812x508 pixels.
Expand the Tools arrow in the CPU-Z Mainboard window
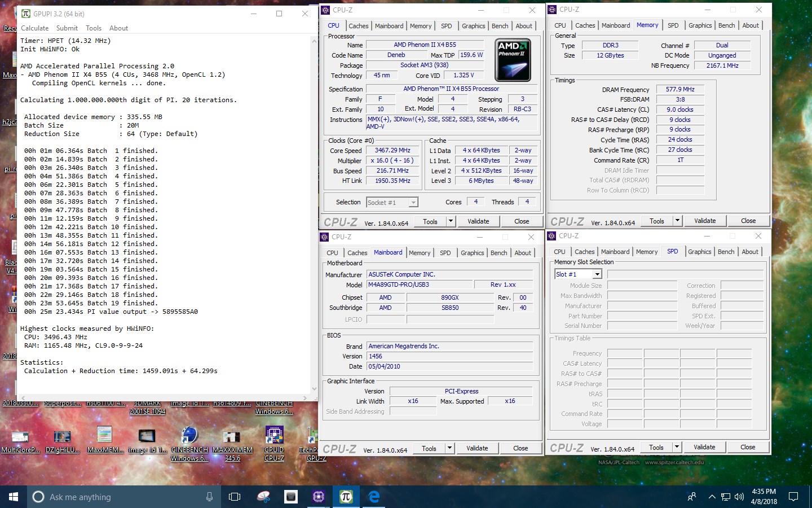pyautogui.click(x=449, y=448)
